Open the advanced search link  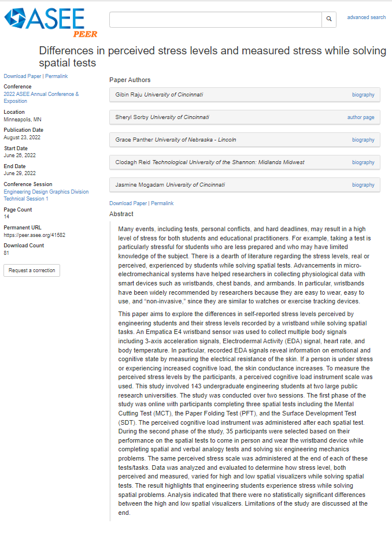[366, 17]
